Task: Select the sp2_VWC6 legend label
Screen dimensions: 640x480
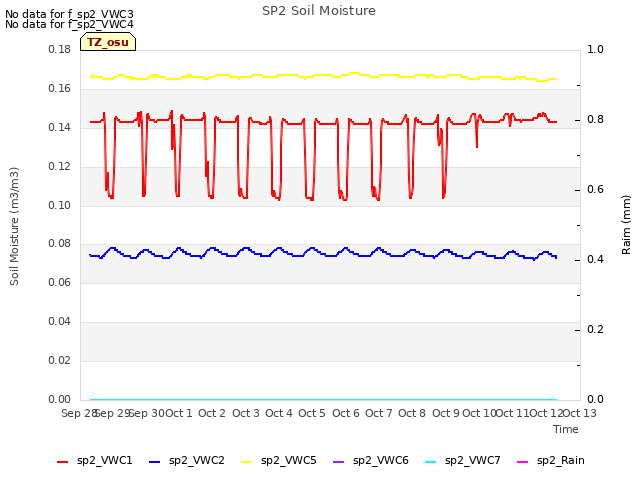Action: click(381, 461)
